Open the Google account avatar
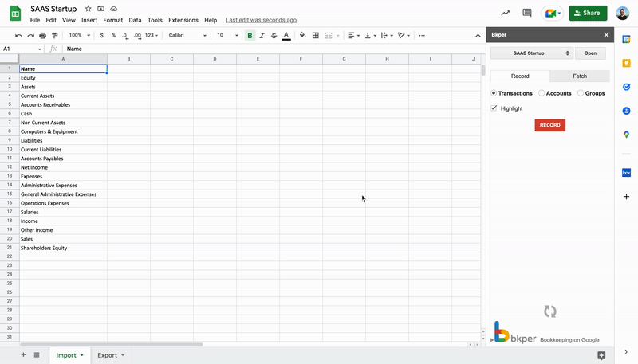Screen dimensions: 638x364 [x=623, y=13]
